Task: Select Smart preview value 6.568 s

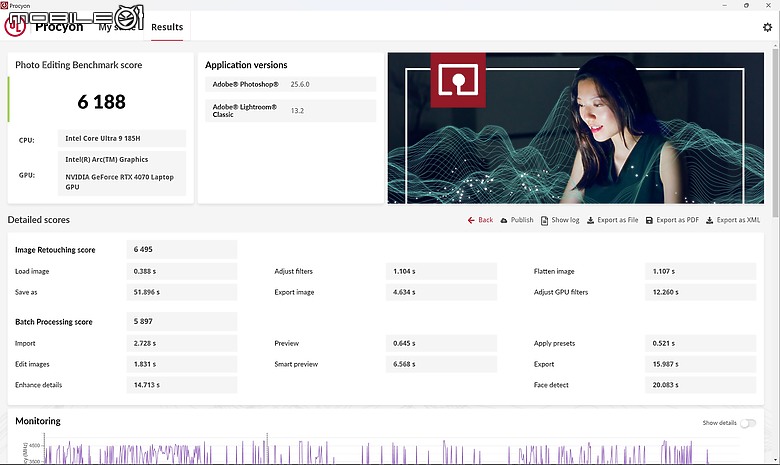Action: tap(404, 364)
